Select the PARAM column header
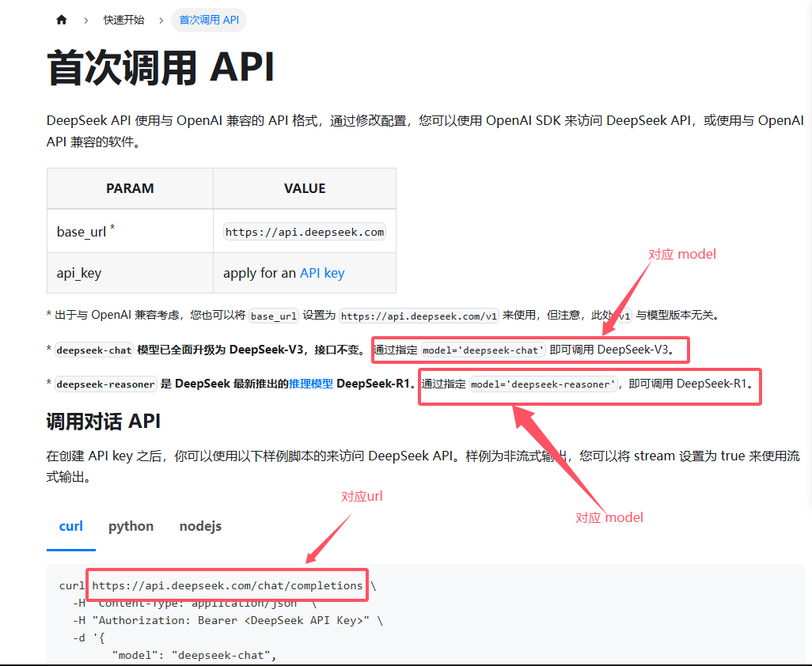812x666 pixels. [x=130, y=188]
